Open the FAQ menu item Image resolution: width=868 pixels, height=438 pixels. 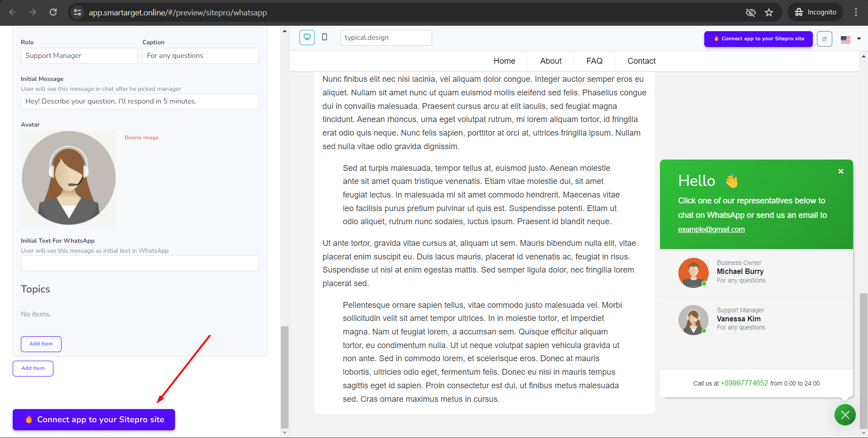594,61
